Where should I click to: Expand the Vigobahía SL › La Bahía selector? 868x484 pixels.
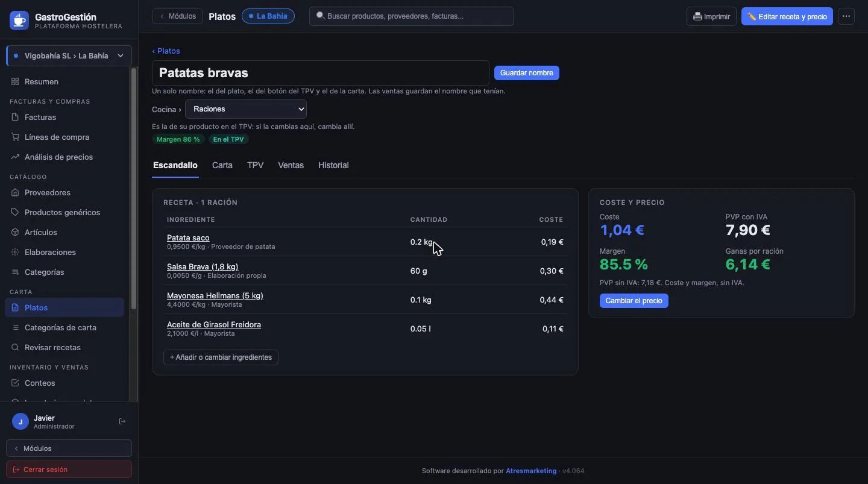pos(69,55)
